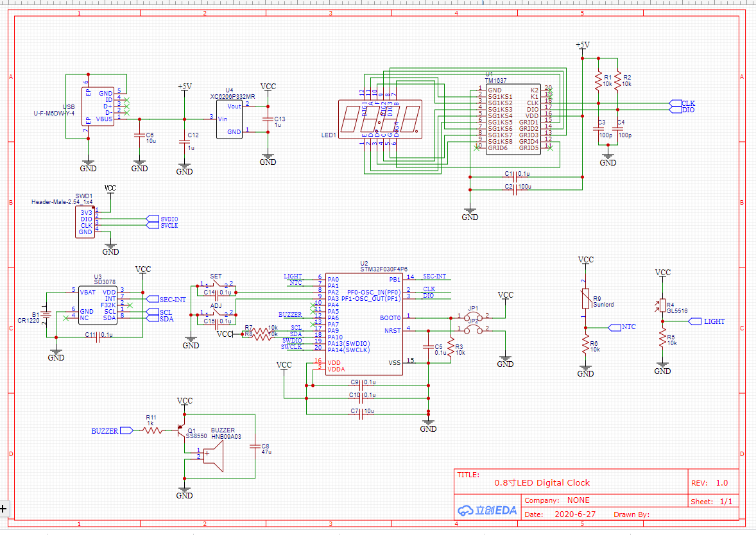Select the STM32F030F4P6 microcontroller U2
This screenshot has width=756, height=535.
[364, 324]
